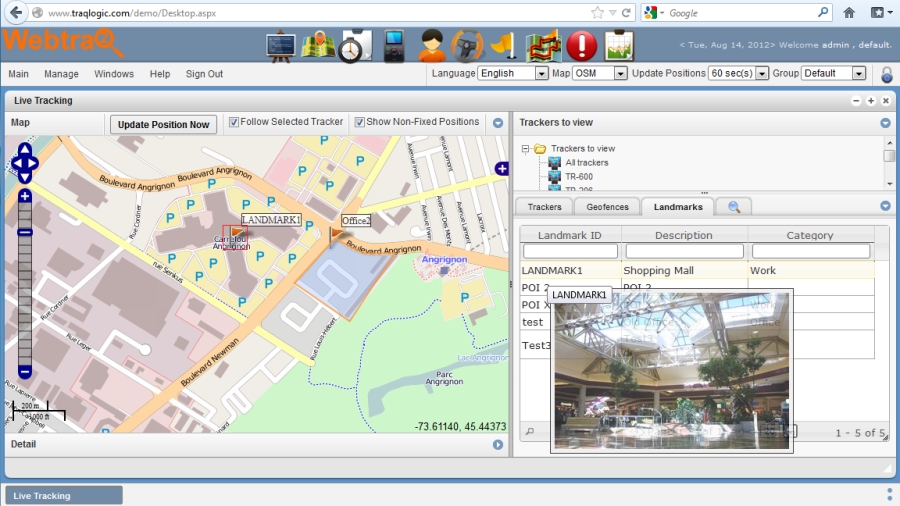This screenshot has height=506, width=900.
Task: Switch to the Trackers tab
Action: coord(544,207)
